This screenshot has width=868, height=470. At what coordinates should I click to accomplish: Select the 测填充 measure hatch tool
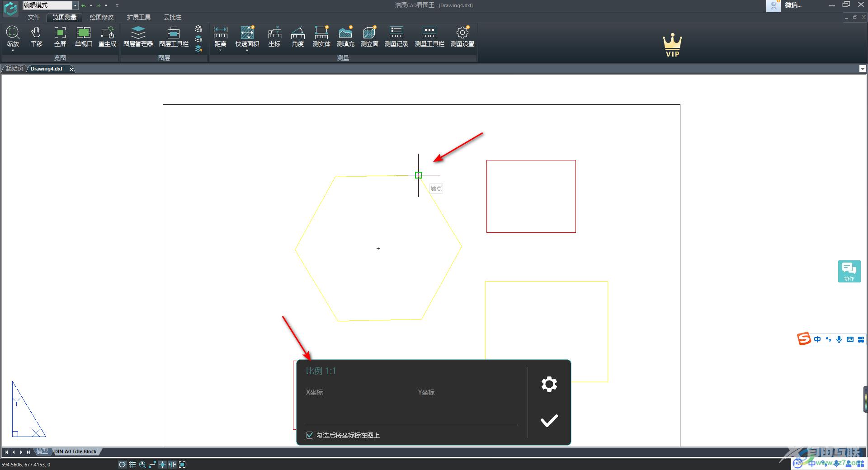pyautogui.click(x=345, y=36)
